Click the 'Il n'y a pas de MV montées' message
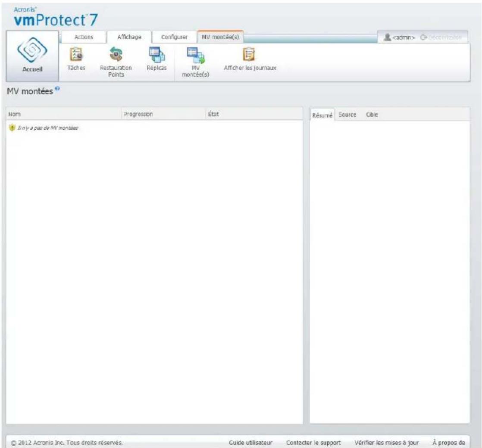Viewport: 482px width, 448px height. tap(48, 128)
